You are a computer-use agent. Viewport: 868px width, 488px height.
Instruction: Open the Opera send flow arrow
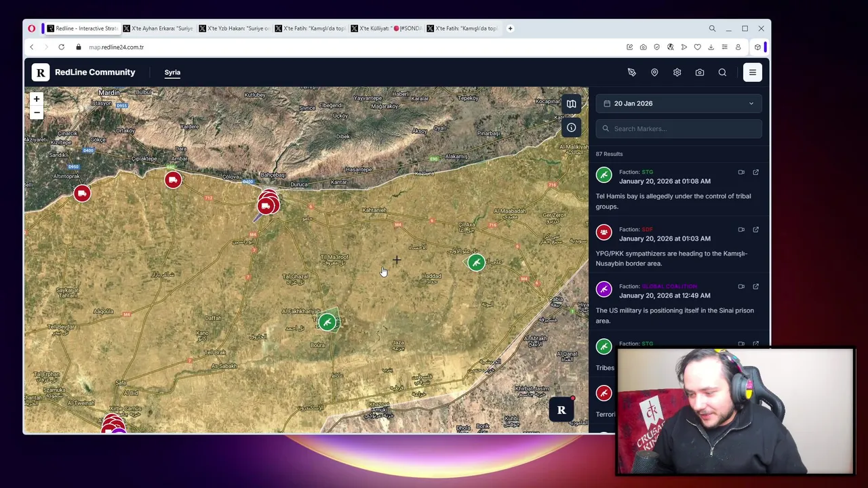tap(684, 47)
